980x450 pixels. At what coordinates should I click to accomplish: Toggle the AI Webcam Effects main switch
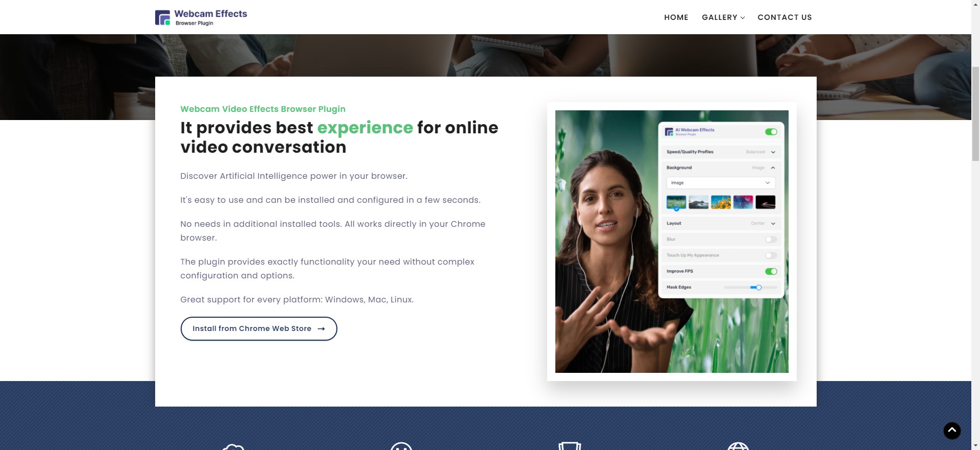point(771,132)
